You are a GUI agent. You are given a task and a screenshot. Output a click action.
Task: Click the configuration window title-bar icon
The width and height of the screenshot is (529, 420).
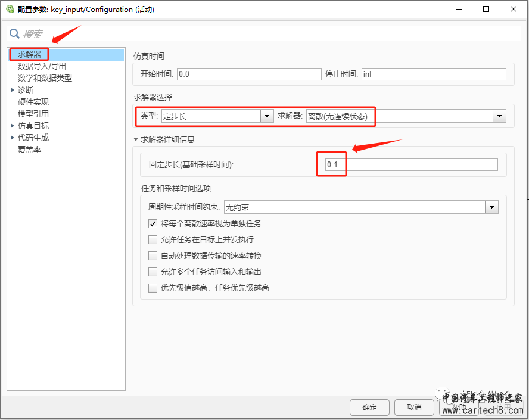[x=10, y=9]
